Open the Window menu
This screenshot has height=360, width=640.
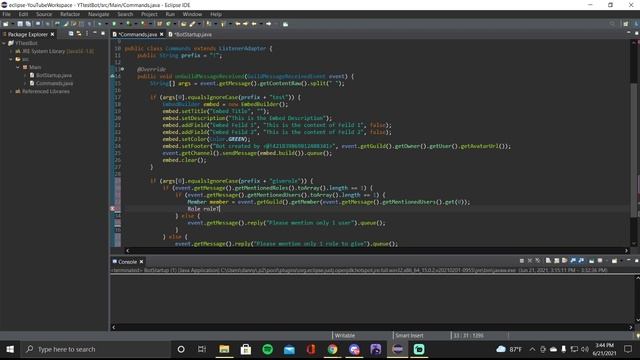coord(192,14)
